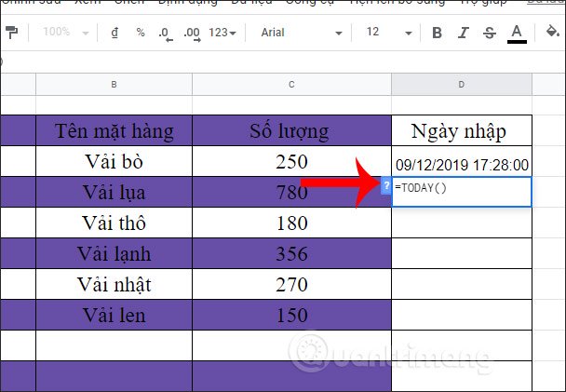This screenshot has width=566, height=392.
Task: Select the empty date cell beside Vải thô
Action: point(462,223)
